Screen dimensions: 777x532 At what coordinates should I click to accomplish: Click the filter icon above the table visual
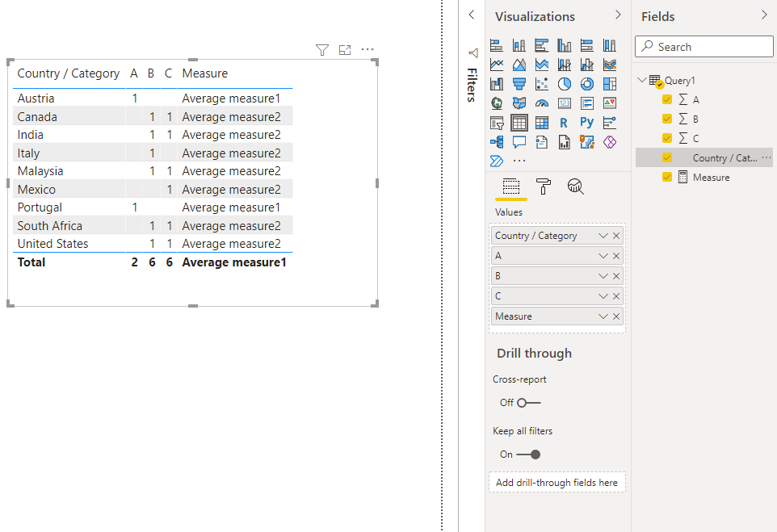[x=322, y=49]
